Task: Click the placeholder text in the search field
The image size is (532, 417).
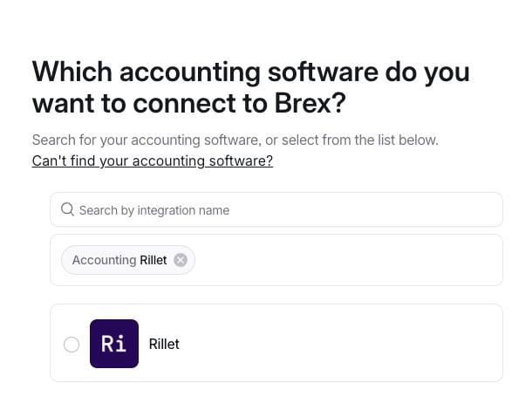Action: [x=154, y=210]
